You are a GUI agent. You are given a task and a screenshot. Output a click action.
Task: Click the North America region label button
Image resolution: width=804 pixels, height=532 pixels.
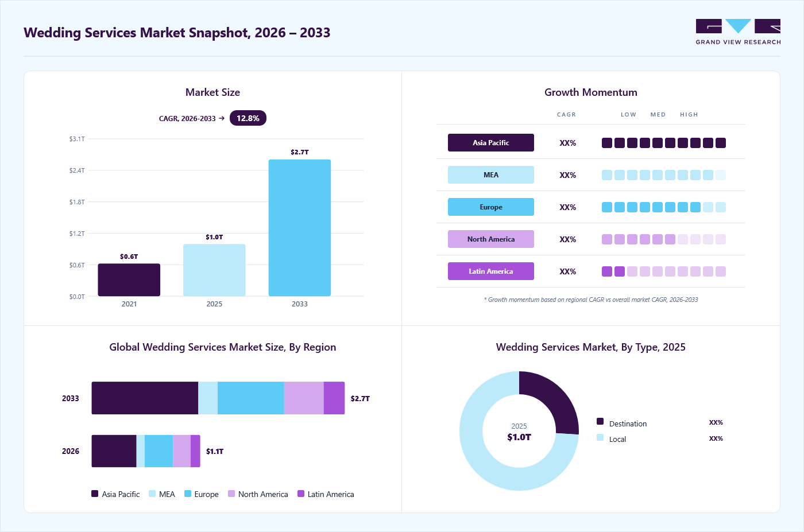point(491,239)
